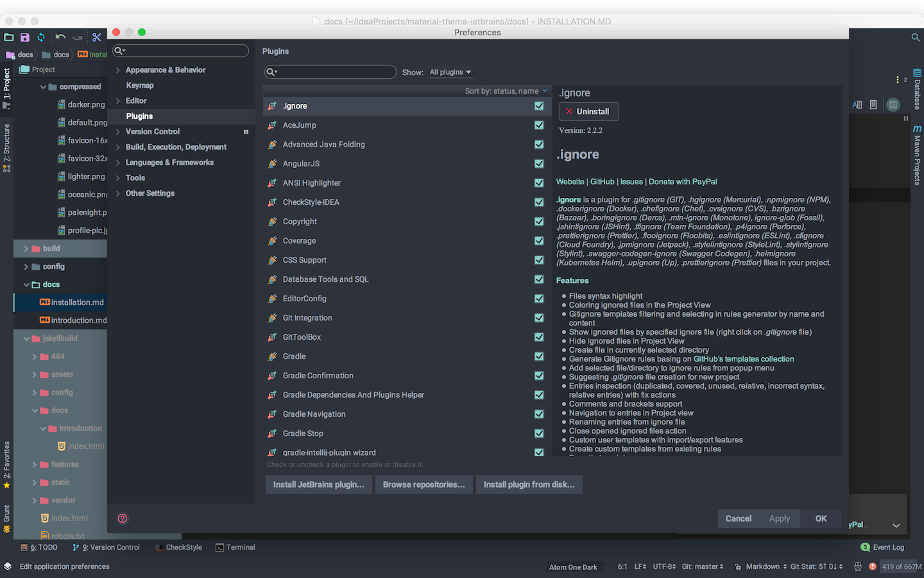This screenshot has width=924, height=578.
Task: Open the Show All plugins dropdown
Action: point(450,72)
